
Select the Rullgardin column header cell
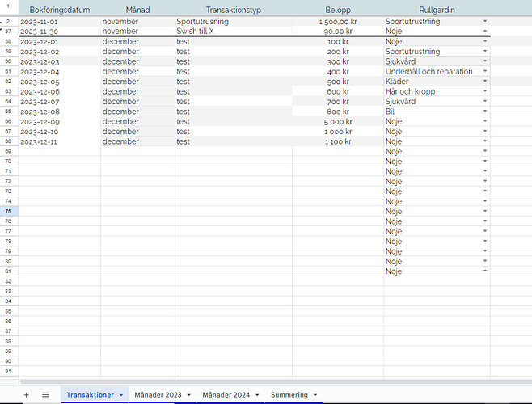pos(437,10)
